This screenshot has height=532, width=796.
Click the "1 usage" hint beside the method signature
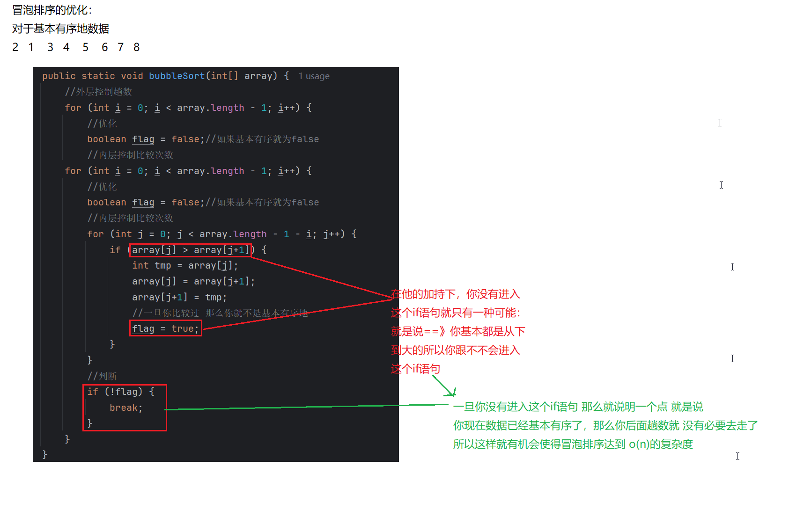tap(314, 76)
